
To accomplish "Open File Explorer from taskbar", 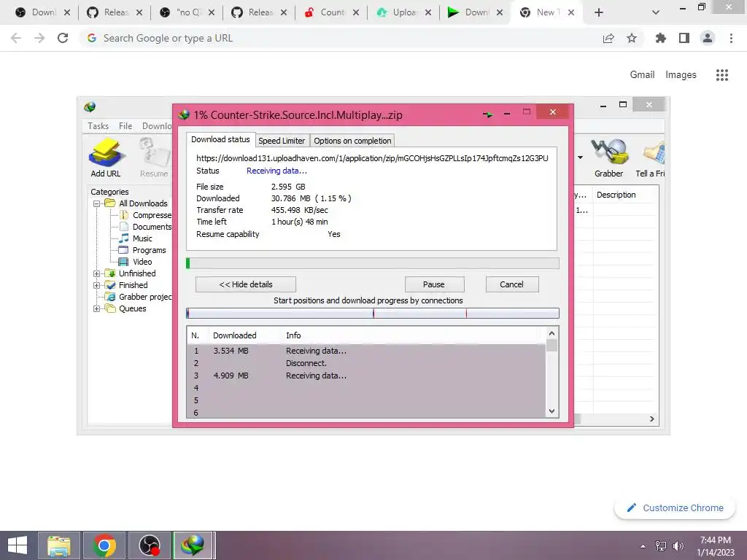I will click(59, 545).
